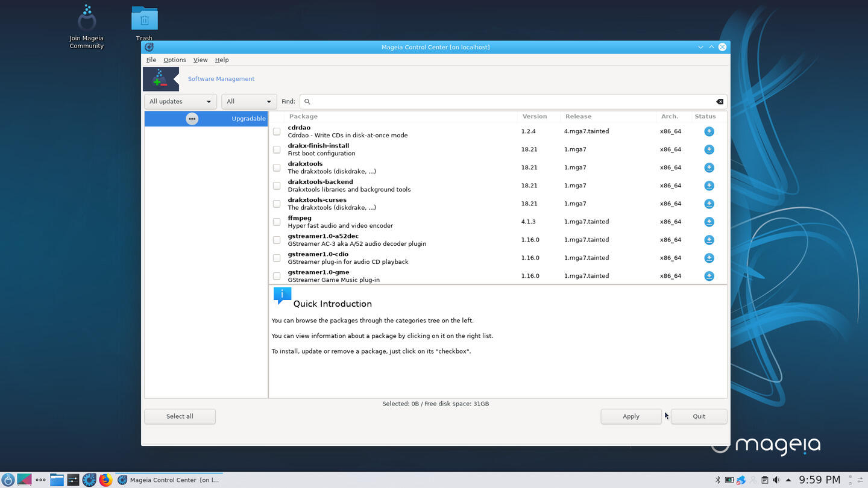This screenshot has height=488, width=868.
Task: Select the drakxtools-backend checkbox
Action: click(x=277, y=186)
